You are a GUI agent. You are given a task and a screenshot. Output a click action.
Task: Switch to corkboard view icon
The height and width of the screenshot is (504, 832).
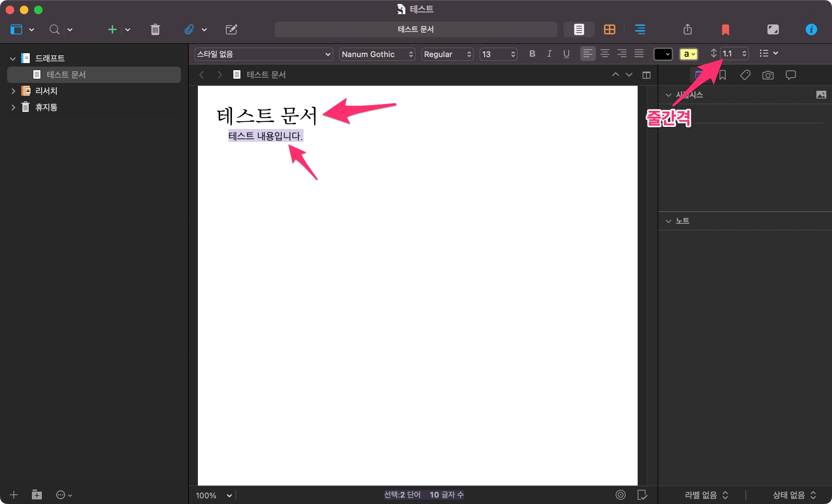click(x=609, y=29)
